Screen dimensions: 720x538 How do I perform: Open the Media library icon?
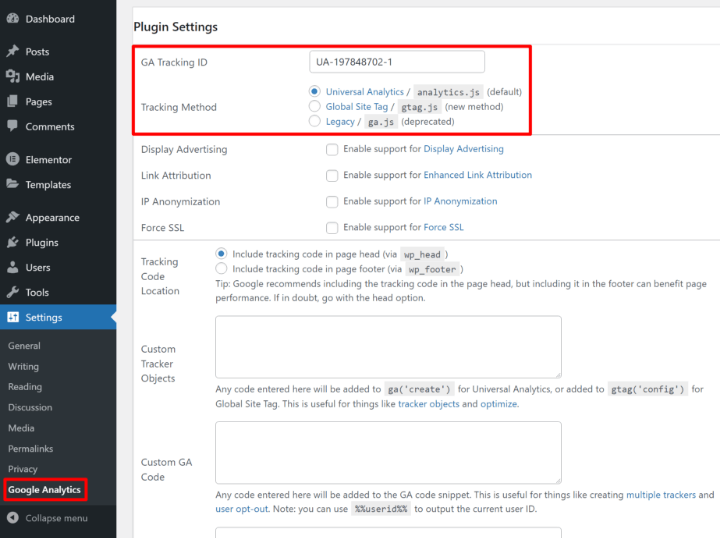tap(12, 76)
